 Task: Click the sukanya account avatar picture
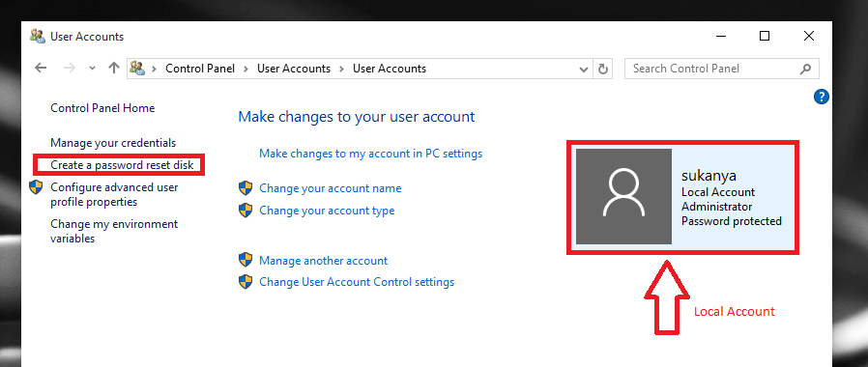tap(623, 196)
